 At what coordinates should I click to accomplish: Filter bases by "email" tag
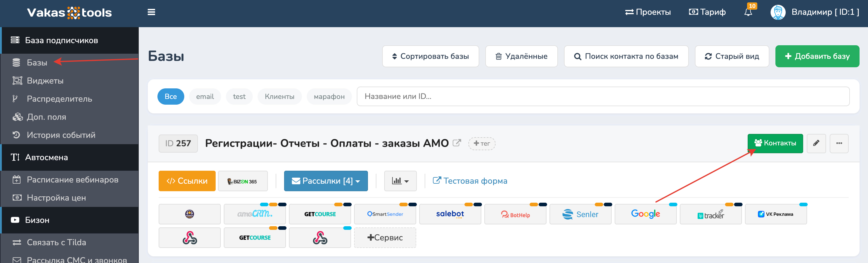[x=205, y=97]
